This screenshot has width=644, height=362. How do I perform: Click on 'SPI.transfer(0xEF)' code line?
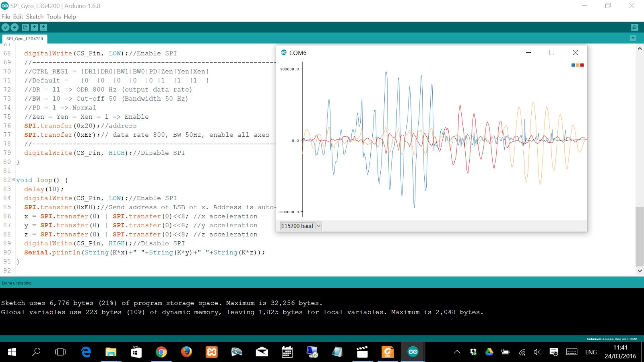[147, 135]
